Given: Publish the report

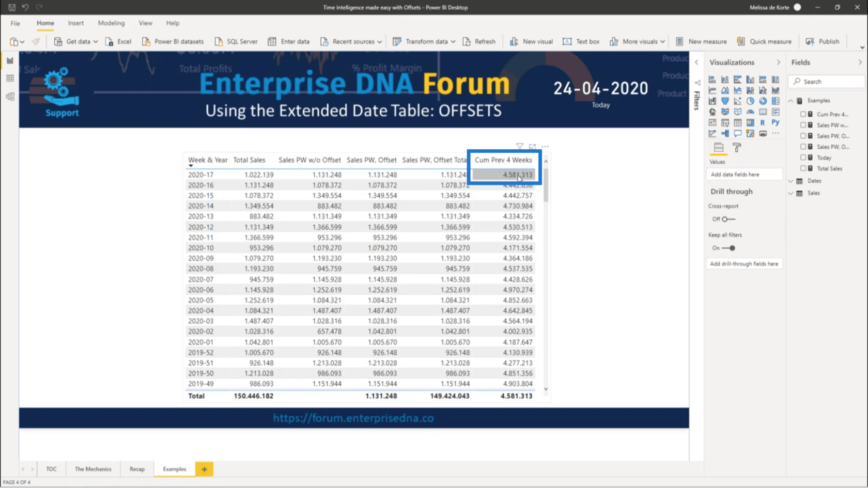Looking at the screenshot, I should coord(822,41).
